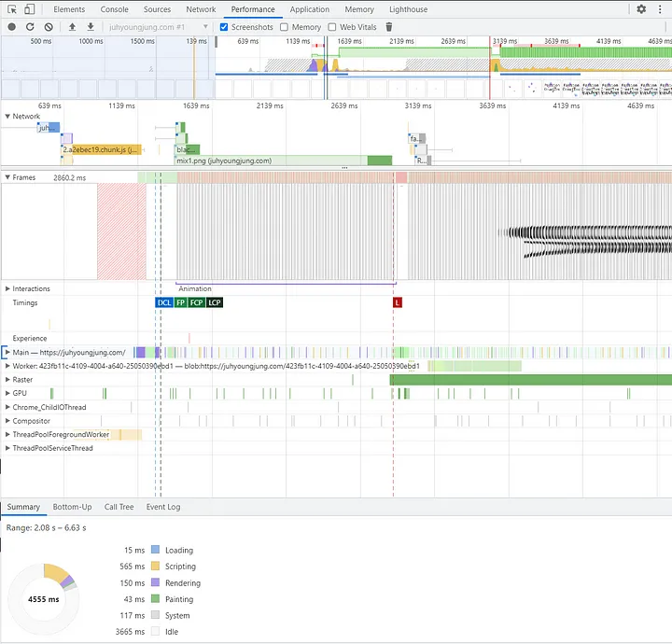Viewport: 672px width, 644px height.
Task: Switch to the Event Log tab
Action: coord(162,507)
